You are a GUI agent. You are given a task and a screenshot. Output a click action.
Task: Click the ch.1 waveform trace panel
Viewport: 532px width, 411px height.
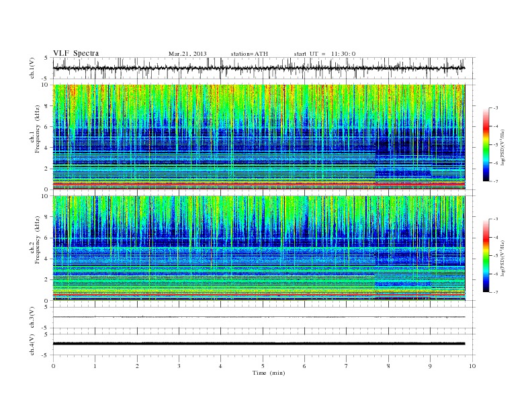[x=264, y=68]
